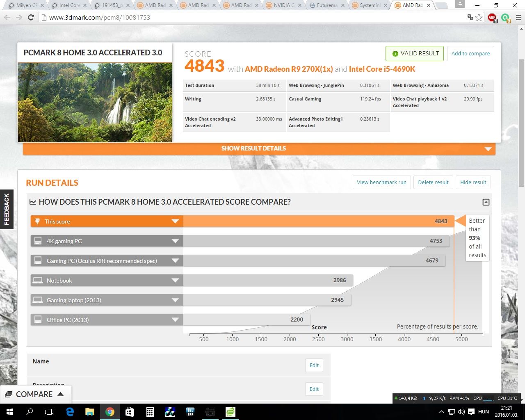525x420 pixels.
Task: Click Add to compare button
Action: coord(470,54)
